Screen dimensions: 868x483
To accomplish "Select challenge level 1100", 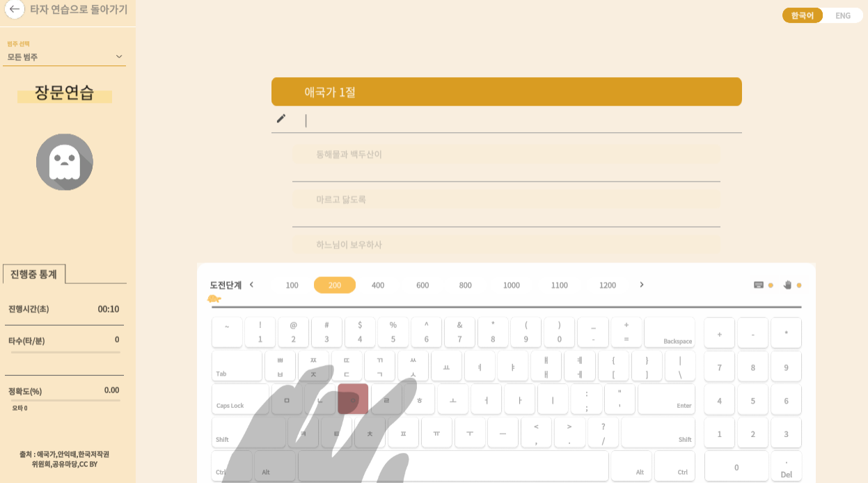I will point(560,285).
